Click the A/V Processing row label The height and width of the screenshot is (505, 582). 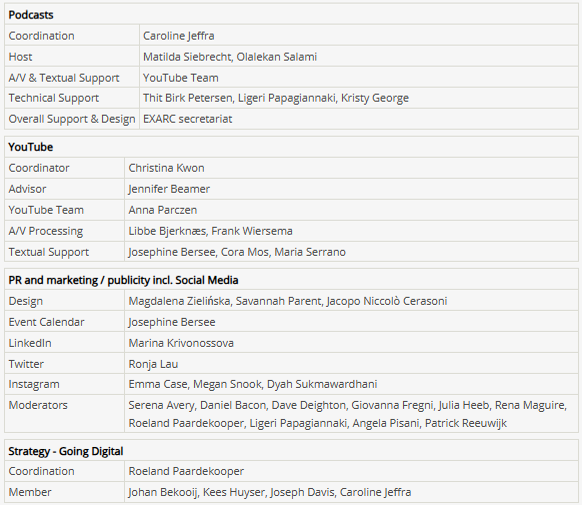[46, 231]
